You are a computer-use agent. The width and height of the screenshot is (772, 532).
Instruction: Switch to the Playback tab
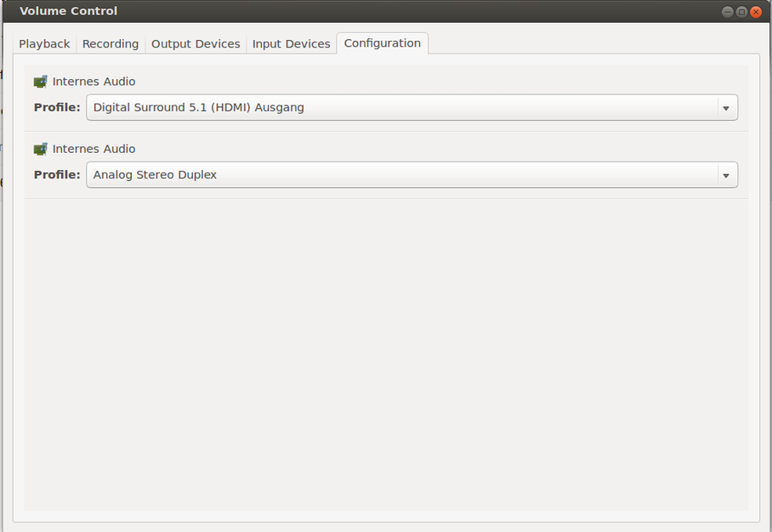(x=44, y=44)
